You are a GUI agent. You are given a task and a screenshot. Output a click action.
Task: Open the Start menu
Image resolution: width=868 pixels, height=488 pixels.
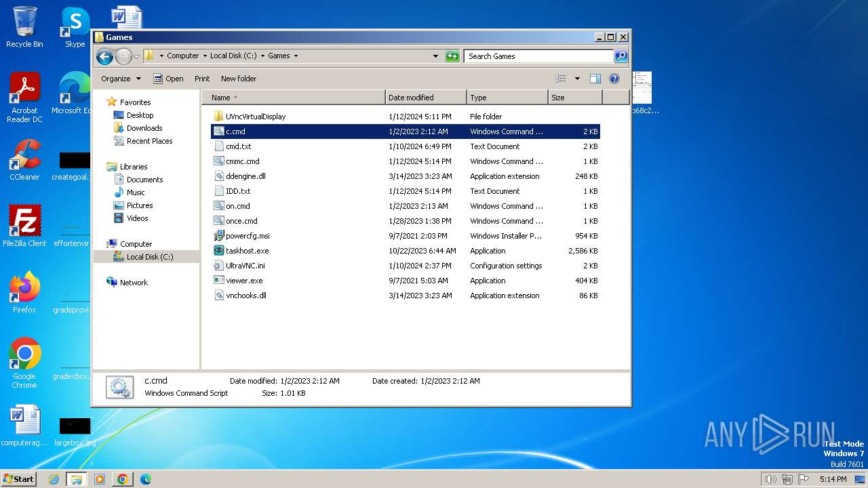click(x=18, y=479)
